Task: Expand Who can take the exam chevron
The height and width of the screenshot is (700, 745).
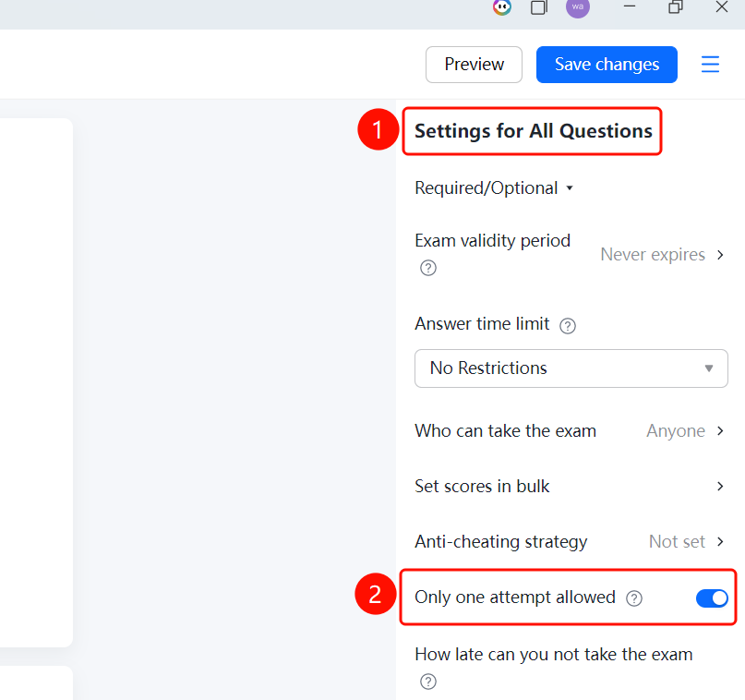Action: pos(721,431)
